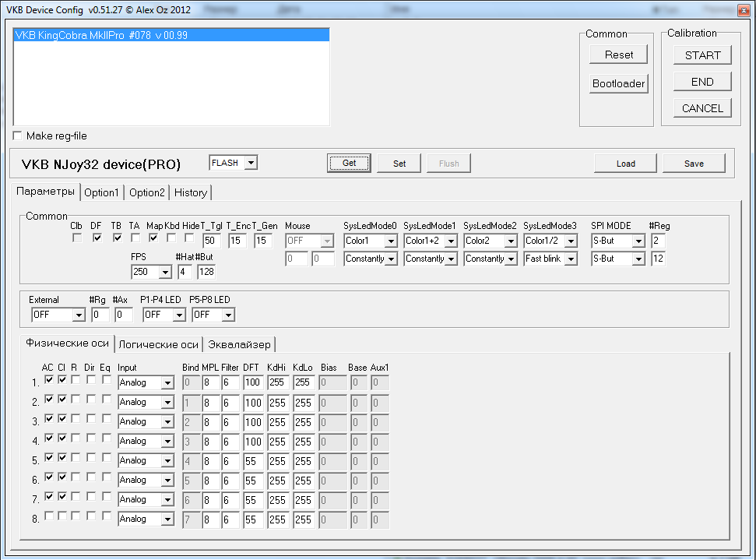
Task: Click the #Hat field showing 4
Action: tap(185, 272)
